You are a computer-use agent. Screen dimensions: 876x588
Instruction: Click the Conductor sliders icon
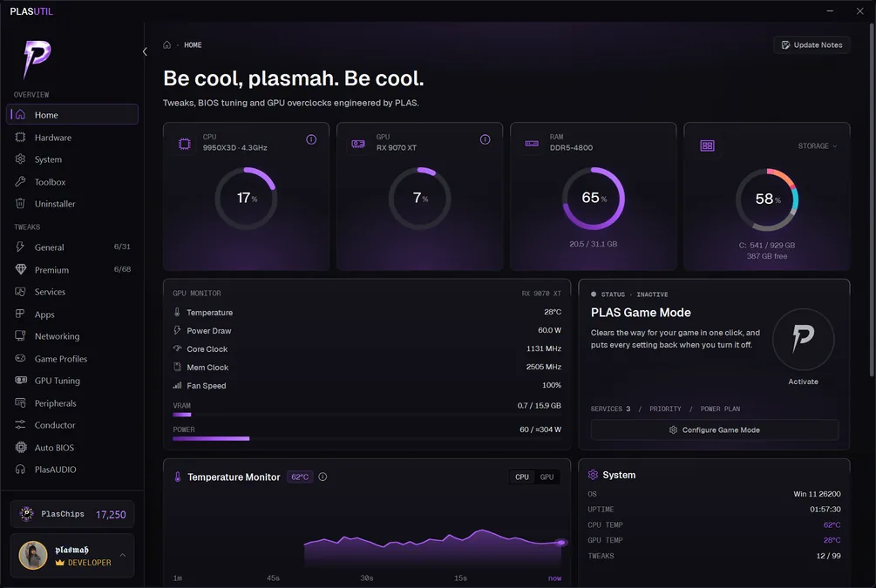(x=20, y=425)
